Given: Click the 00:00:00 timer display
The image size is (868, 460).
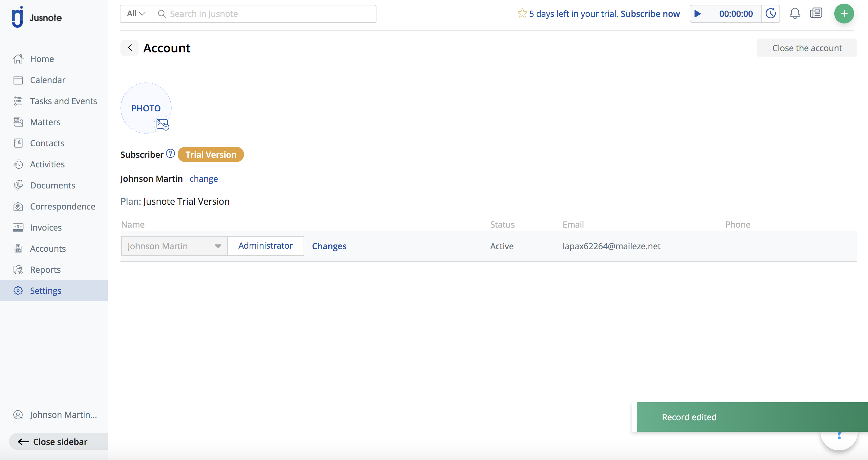Looking at the screenshot, I should (x=735, y=14).
